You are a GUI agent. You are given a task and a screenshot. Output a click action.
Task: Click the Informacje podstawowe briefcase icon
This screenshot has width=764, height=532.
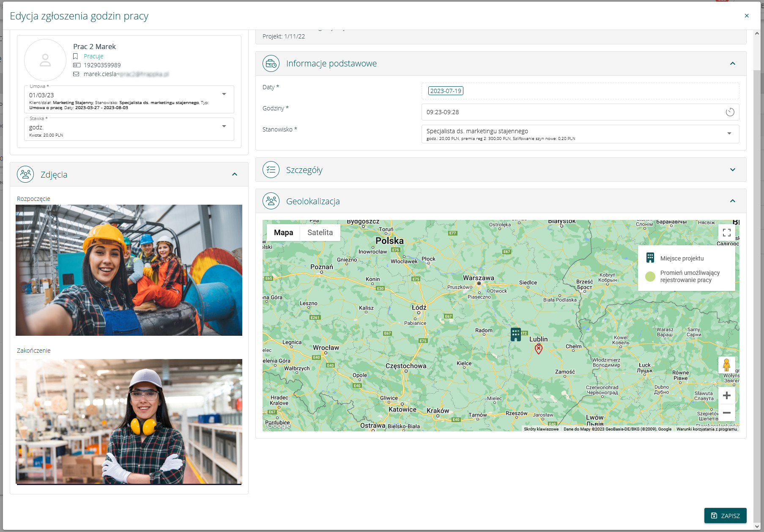[x=271, y=63]
